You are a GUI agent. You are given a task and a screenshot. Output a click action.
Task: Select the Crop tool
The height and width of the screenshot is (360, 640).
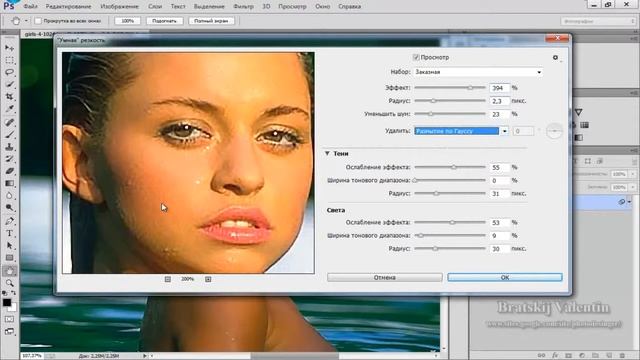click(9, 97)
